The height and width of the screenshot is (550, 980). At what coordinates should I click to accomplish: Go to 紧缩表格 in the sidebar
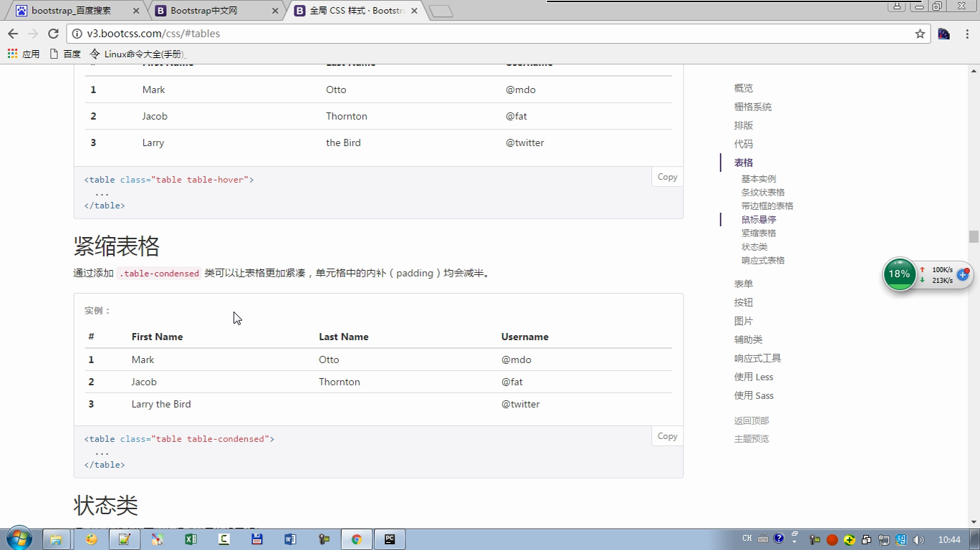click(759, 233)
